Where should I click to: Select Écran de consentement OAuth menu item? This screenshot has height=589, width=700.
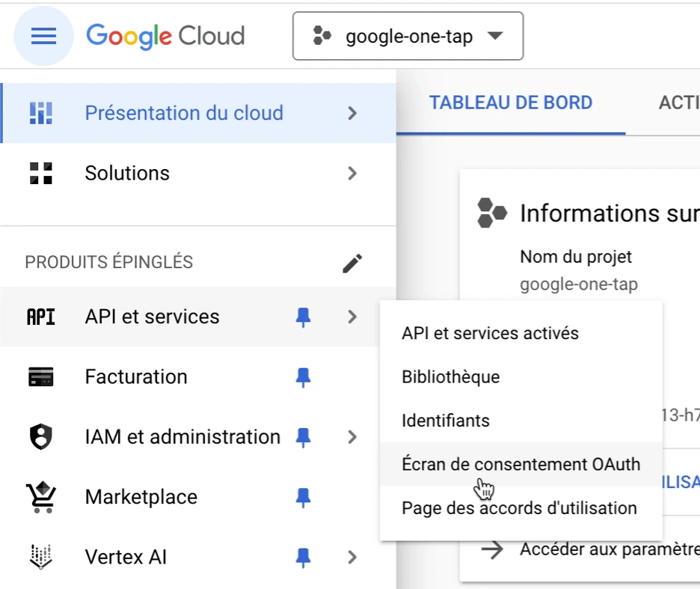(521, 464)
